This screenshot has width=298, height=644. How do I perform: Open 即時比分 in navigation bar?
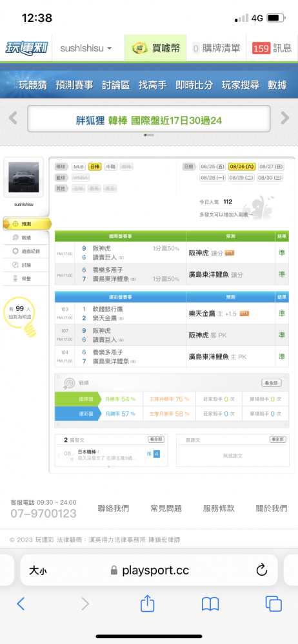point(194,85)
